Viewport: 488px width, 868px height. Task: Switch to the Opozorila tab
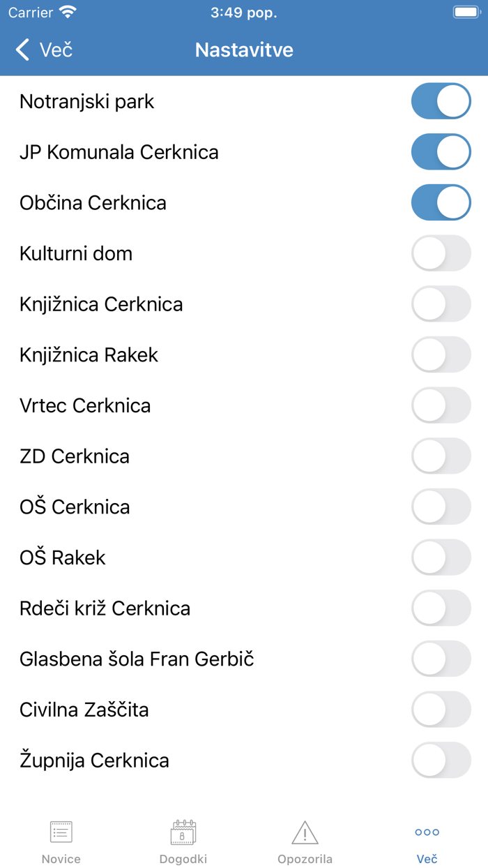click(x=305, y=841)
